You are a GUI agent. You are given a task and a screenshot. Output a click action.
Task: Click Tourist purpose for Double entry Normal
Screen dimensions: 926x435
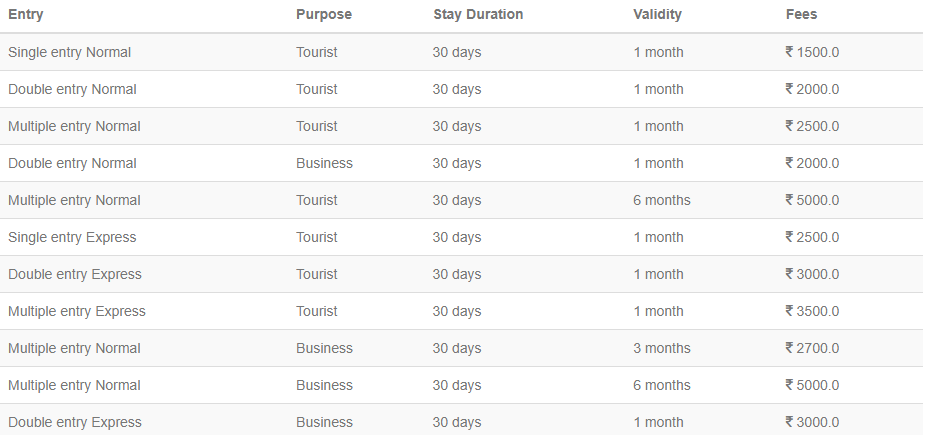click(x=317, y=89)
